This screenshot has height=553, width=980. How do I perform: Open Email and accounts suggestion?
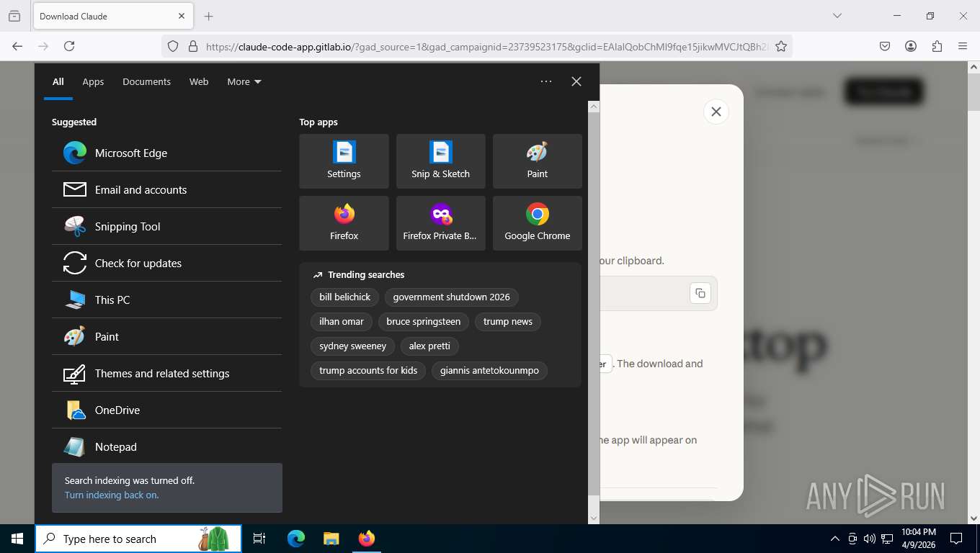[166, 189]
